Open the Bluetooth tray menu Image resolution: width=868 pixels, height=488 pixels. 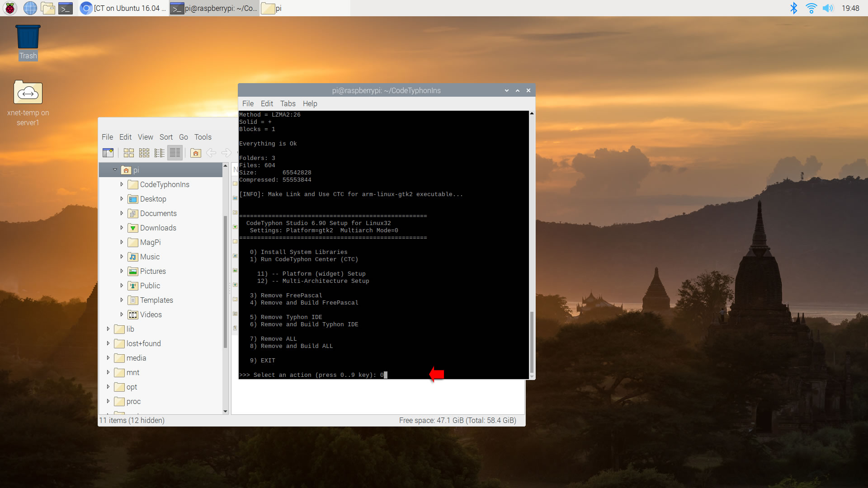coord(794,8)
